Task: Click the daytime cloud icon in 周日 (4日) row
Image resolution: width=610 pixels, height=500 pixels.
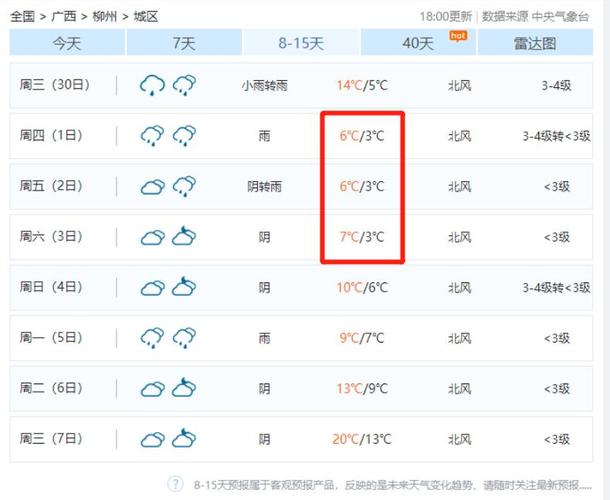Action: tap(152, 288)
